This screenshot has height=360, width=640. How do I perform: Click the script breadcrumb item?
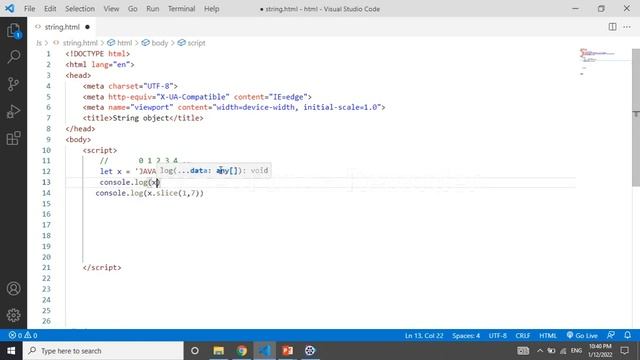click(x=196, y=43)
